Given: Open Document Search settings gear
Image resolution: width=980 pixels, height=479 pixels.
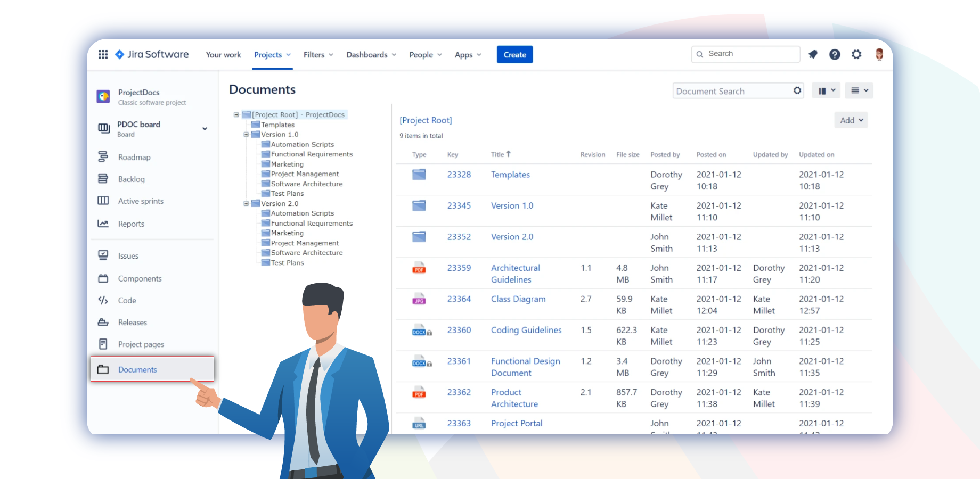Looking at the screenshot, I should coord(797,90).
